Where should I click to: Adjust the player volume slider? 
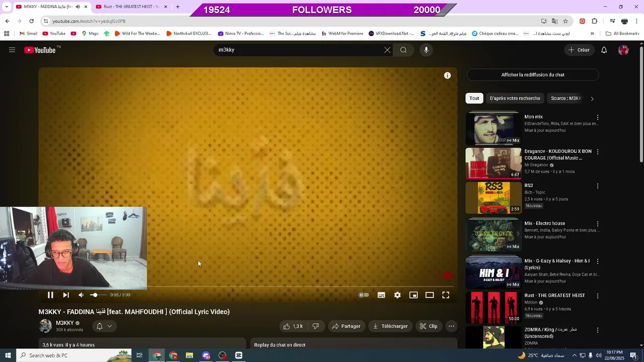point(98,295)
